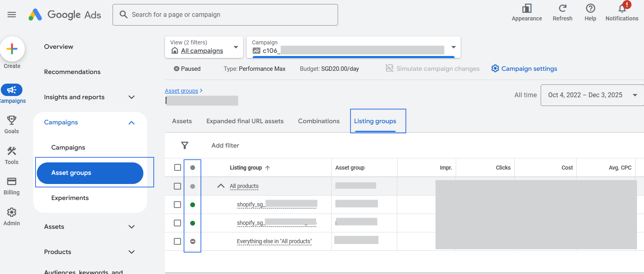
Task: Select Asset groups in sidebar
Action: pyautogui.click(x=90, y=173)
